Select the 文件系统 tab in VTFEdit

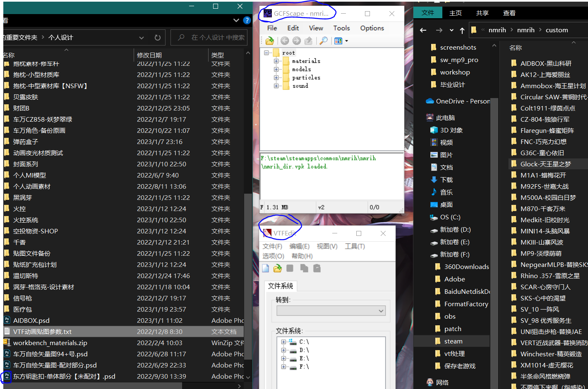281,286
